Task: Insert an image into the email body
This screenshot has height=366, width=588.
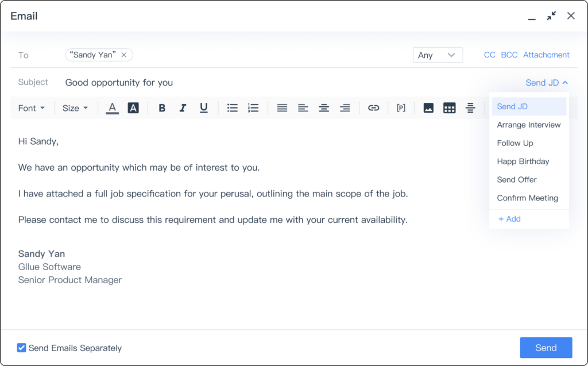Action: click(x=428, y=107)
